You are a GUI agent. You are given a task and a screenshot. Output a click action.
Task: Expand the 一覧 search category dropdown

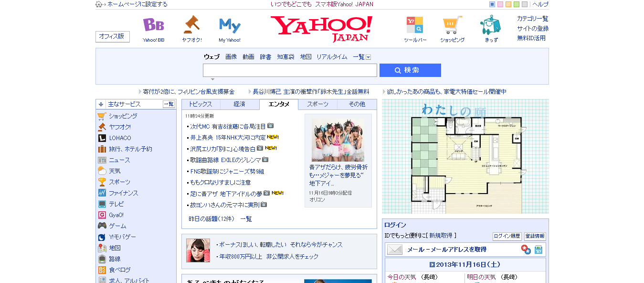[x=368, y=57]
